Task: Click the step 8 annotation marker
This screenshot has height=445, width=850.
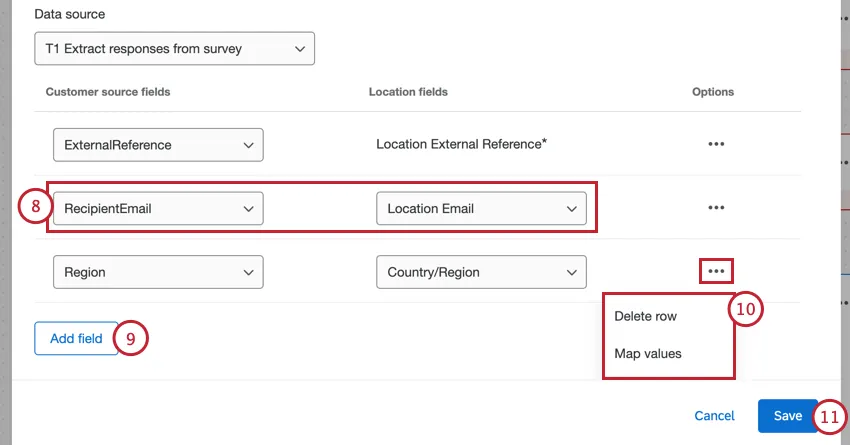Action: pyautogui.click(x=35, y=208)
